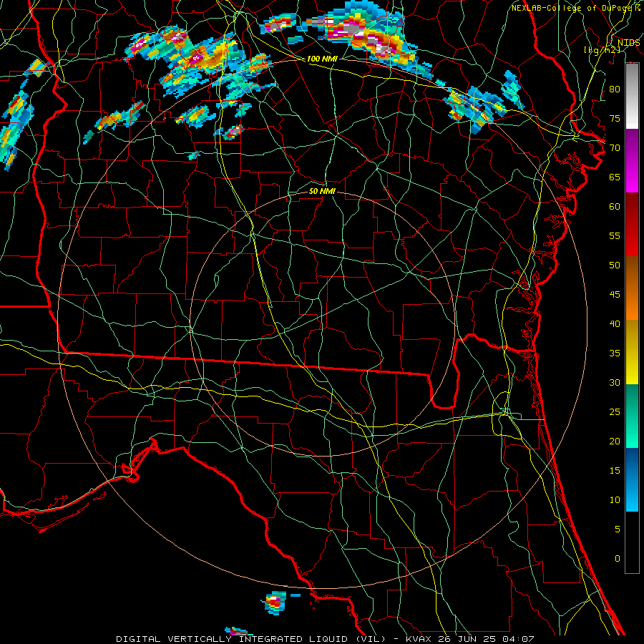Click the 100 NMI range ring label
644x644 pixels.
(x=322, y=59)
